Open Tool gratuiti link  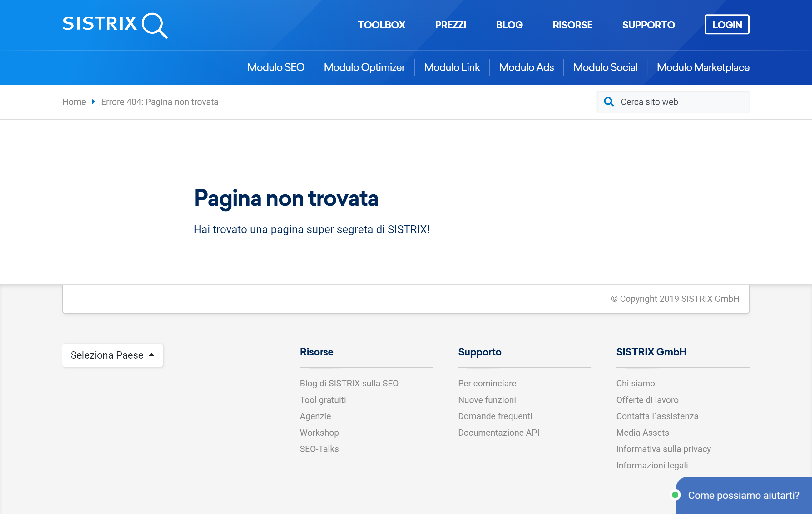323,400
